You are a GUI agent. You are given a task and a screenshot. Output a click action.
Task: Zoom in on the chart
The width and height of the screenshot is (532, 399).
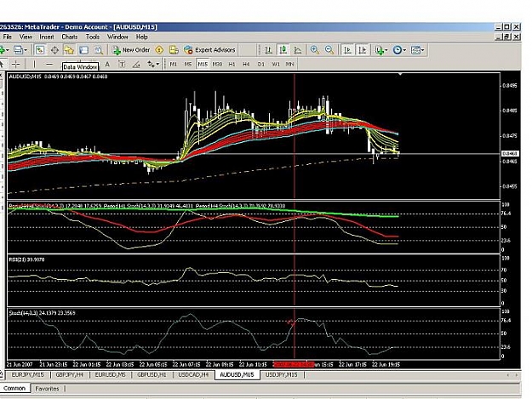click(314, 50)
